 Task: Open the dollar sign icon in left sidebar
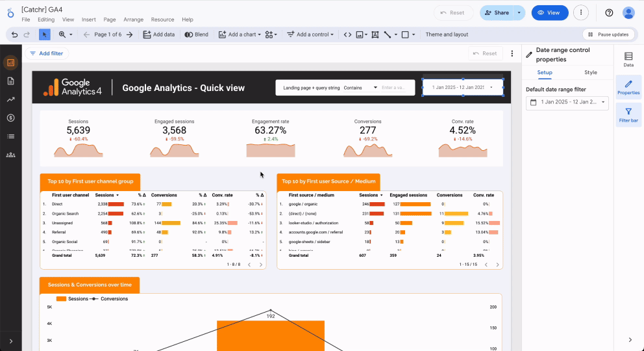10,118
